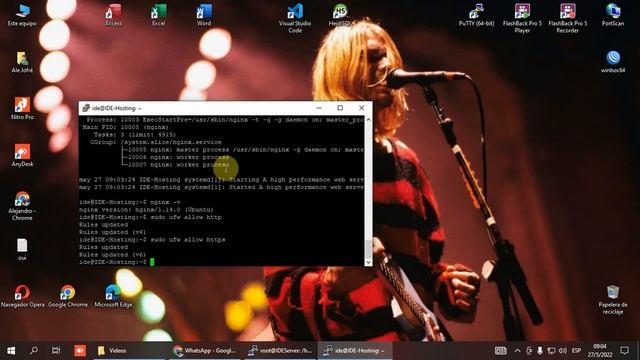Open FlashBack Pro 5 Player shortcut
The height and width of the screenshot is (360, 640).
point(522,18)
